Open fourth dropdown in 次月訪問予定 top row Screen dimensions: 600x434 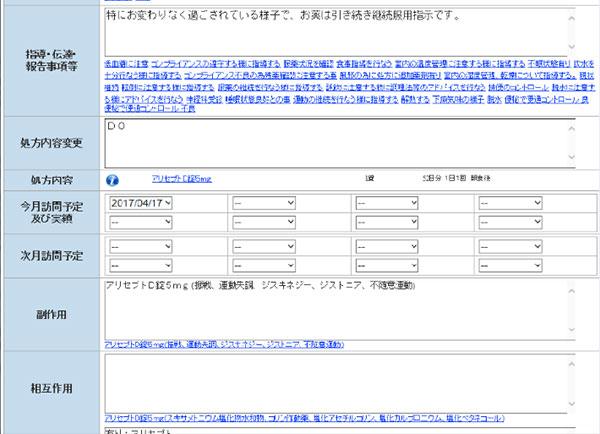click(x=510, y=247)
